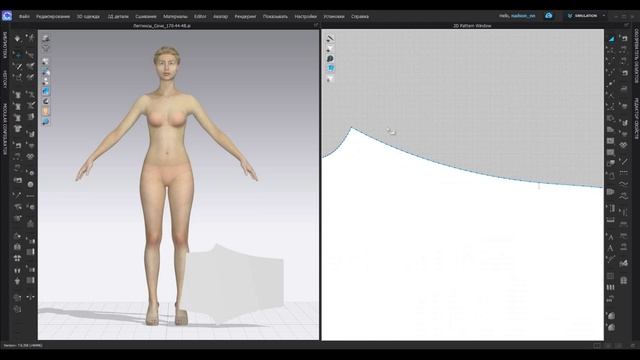
Task: Open the 2Д детали menu
Action: point(118,17)
